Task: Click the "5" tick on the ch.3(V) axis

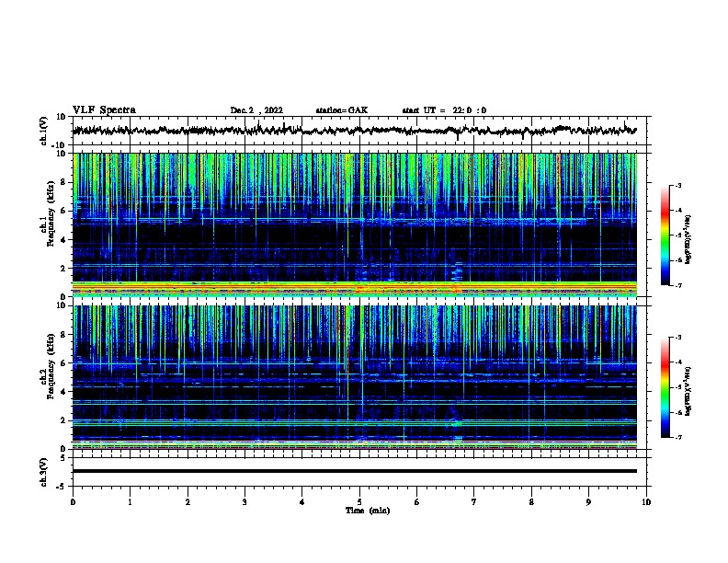Action: point(63,458)
